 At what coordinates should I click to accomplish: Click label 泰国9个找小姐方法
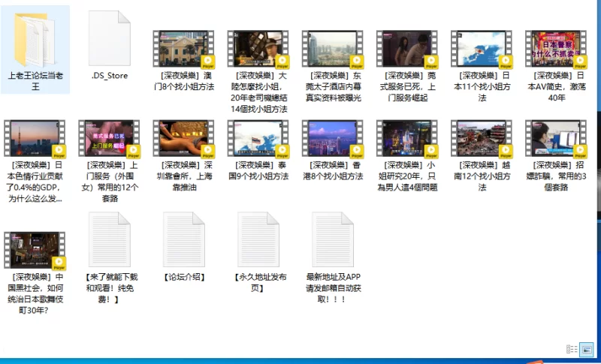coord(258,170)
